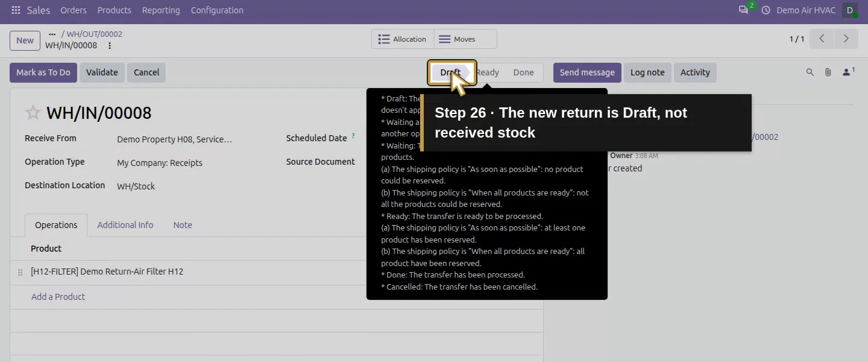
Task: Select the Done status stage
Action: click(x=523, y=72)
